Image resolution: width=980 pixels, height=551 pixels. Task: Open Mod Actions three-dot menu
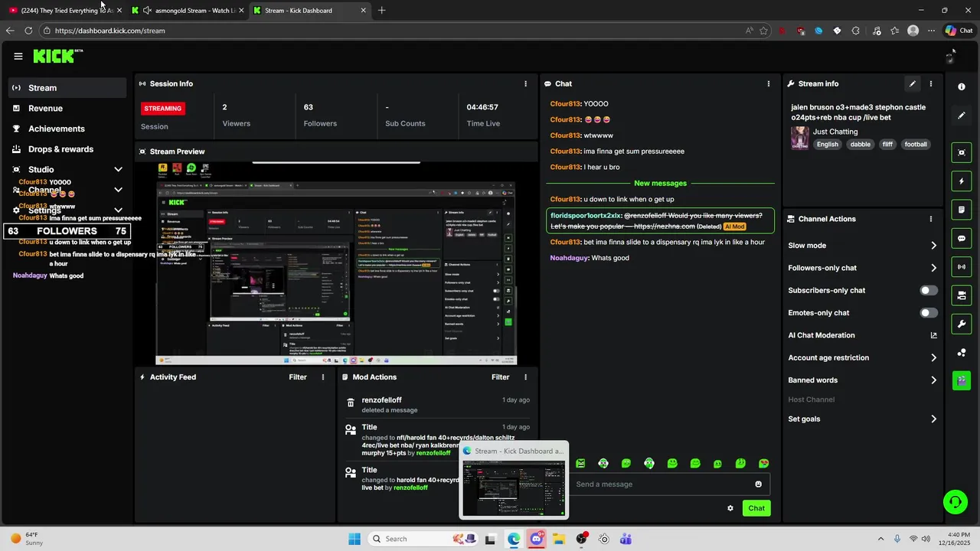click(525, 377)
